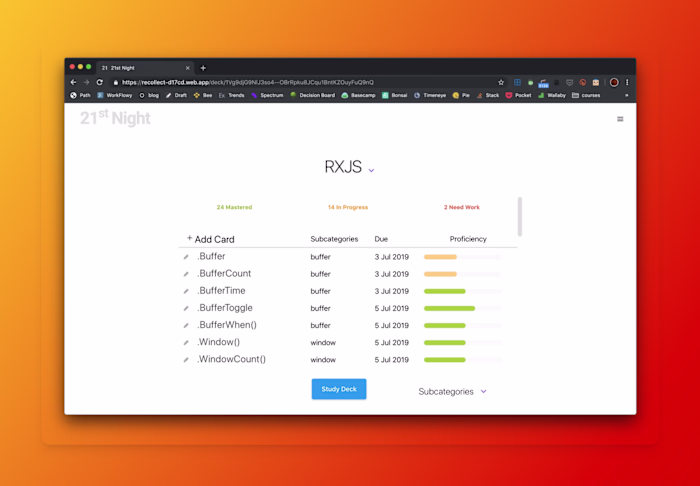Image resolution: width=700 pixels, height=486 pixels.
Task: Open the .BufferWhen() card
Action: (227, 325)
